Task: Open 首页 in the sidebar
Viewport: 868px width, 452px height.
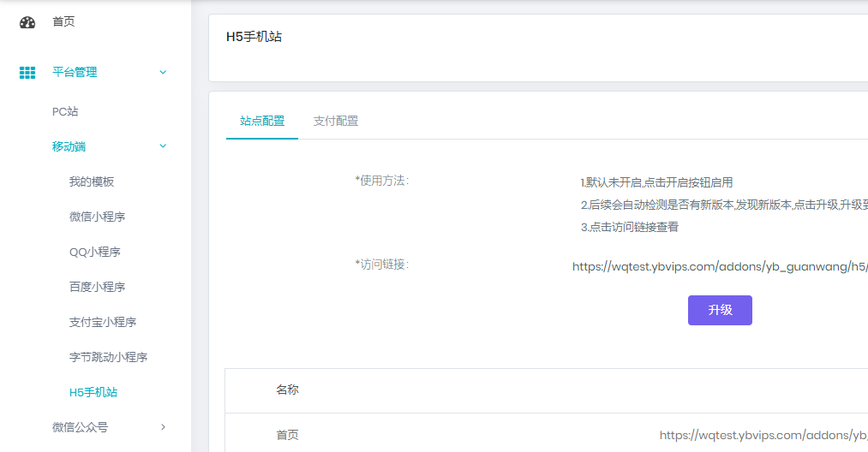Action: point(63,22)
